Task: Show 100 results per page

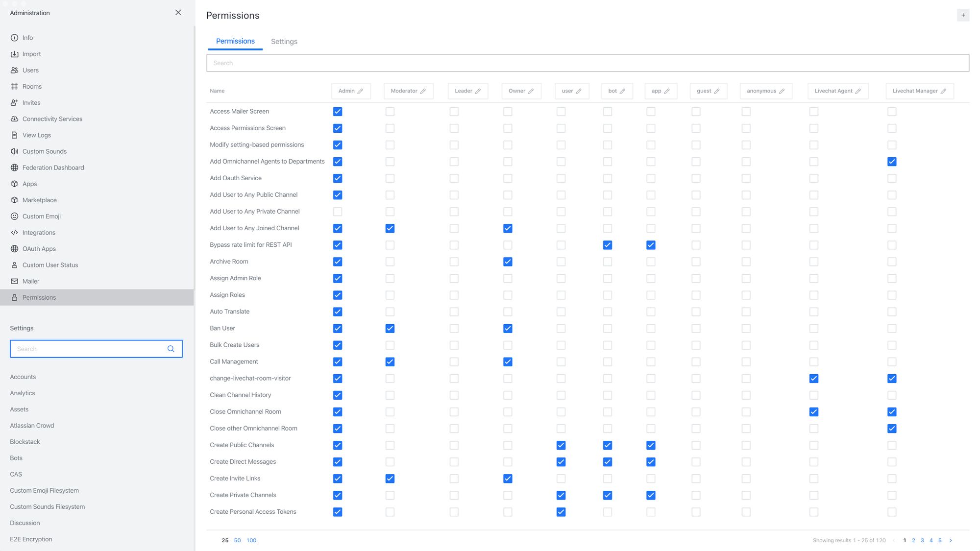Action: point(251,540)
